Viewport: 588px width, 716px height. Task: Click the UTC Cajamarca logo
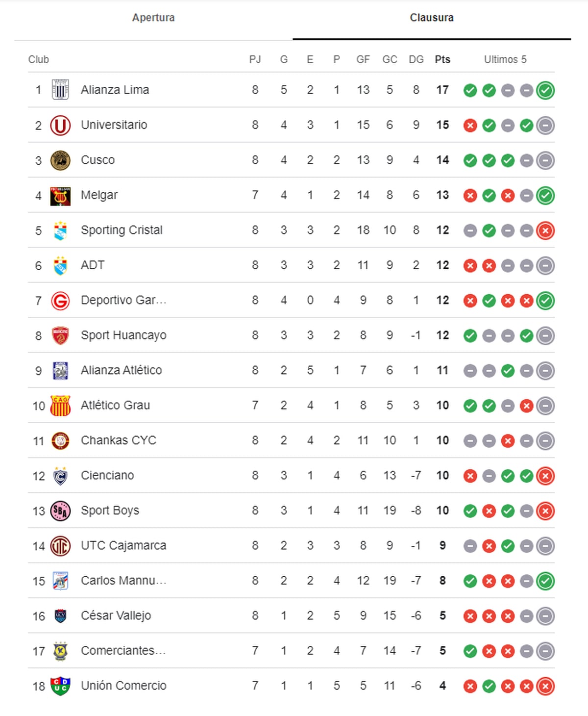point(60,546)
